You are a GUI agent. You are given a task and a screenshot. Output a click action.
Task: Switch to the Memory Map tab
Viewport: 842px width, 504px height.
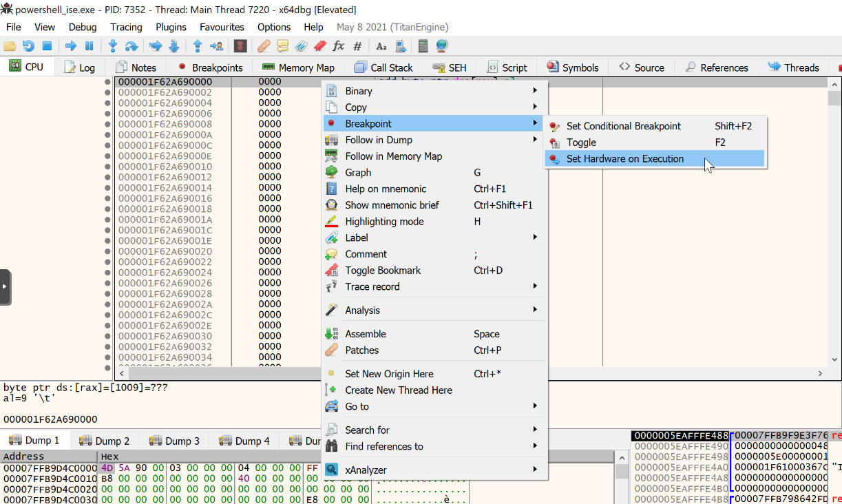tap(299, 67)
